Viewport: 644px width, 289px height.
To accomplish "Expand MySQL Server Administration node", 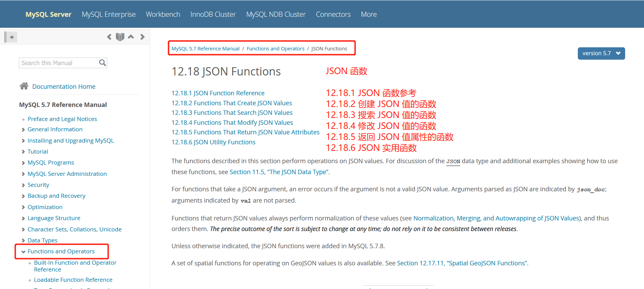I will [23, 174].
